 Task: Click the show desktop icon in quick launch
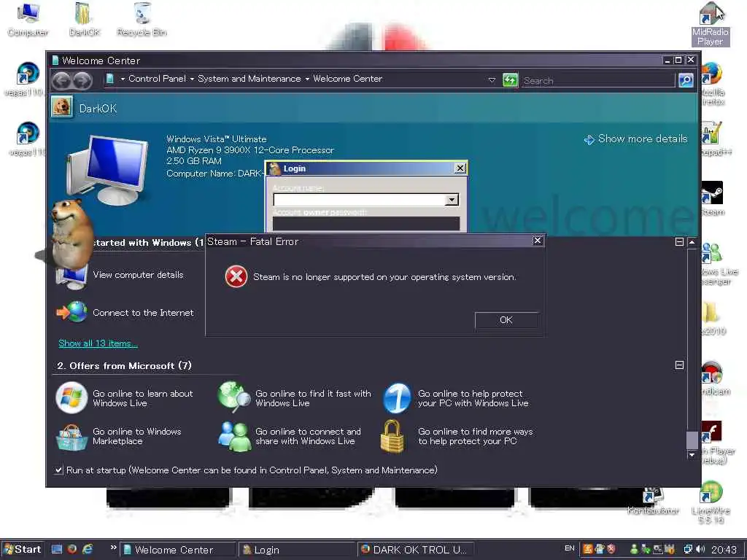tap(57, 549)
